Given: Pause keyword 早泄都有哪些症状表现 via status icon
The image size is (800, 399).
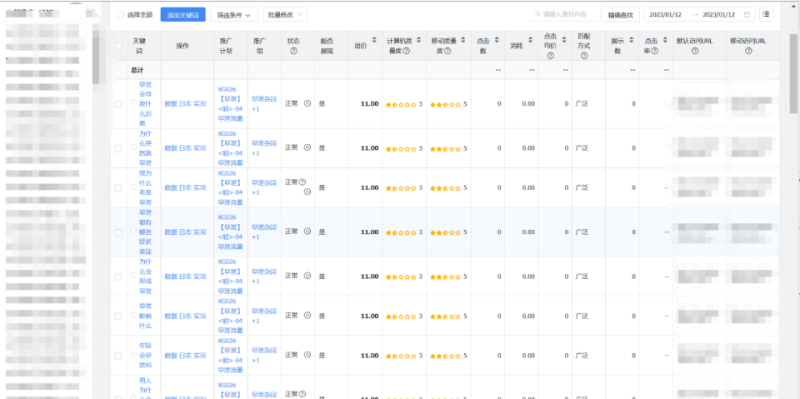Looking at the screenshot, I should (307, 232).
